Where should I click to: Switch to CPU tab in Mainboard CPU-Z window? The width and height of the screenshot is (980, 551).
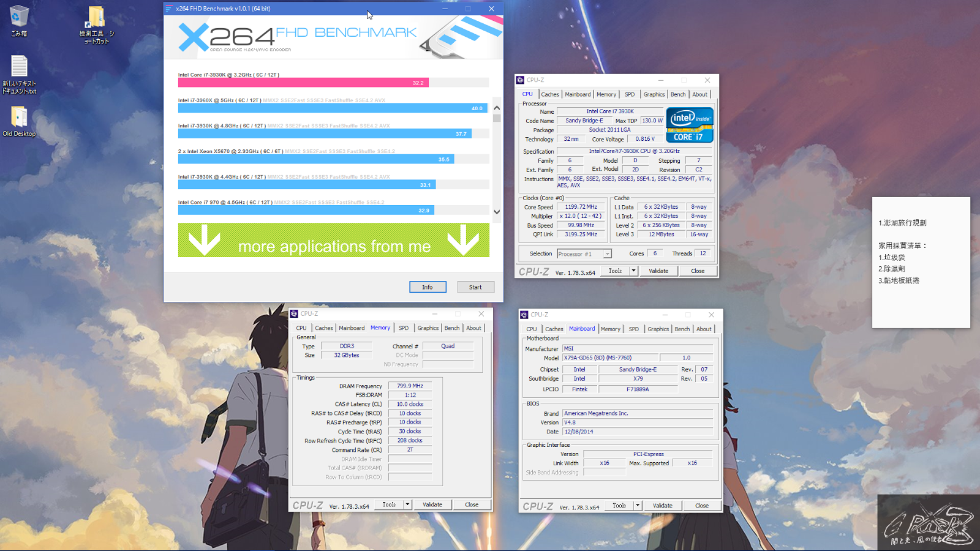click(532, 329)
